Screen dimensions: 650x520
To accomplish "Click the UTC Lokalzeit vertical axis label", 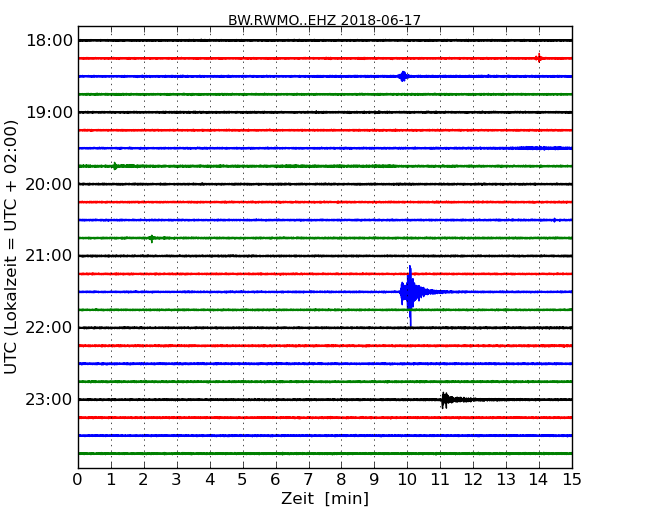I will point(11,247).
